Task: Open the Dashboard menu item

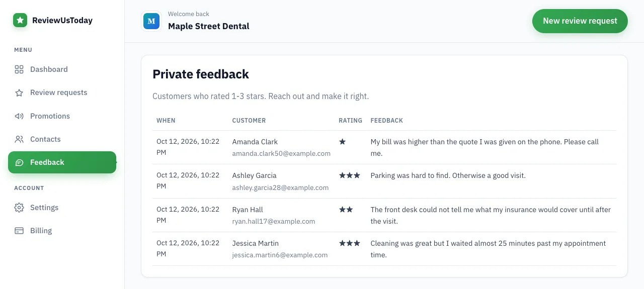Action: coord(62,69)
